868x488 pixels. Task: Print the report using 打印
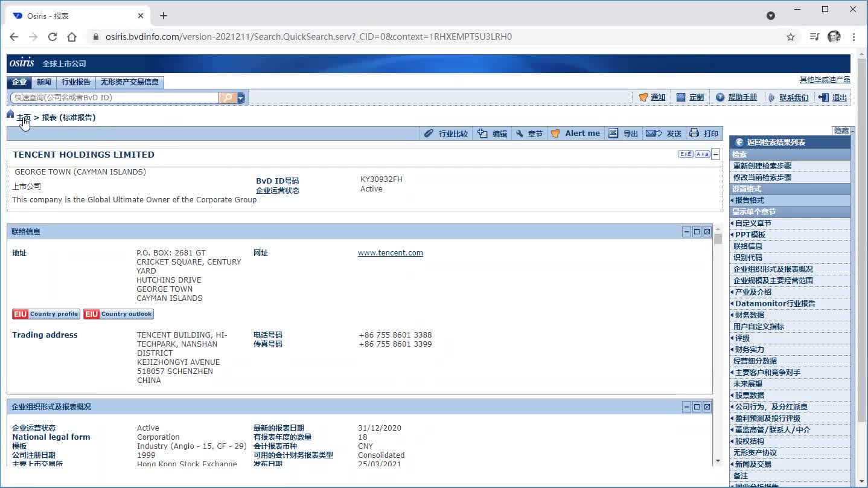(704, 133)
